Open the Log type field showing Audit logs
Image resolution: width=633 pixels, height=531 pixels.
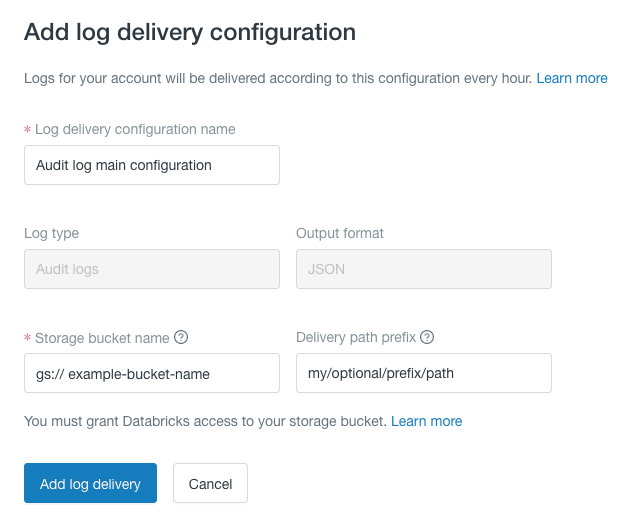(152, 269)
